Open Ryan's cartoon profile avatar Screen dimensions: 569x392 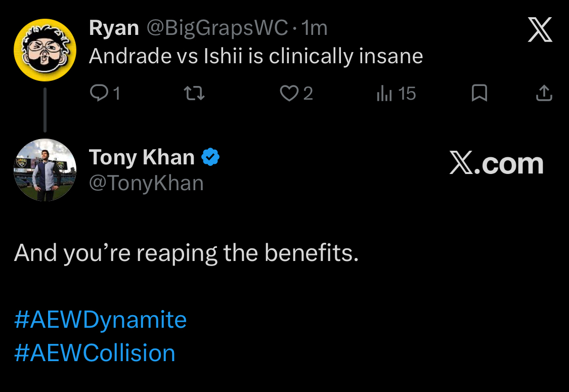pos(45,51)
